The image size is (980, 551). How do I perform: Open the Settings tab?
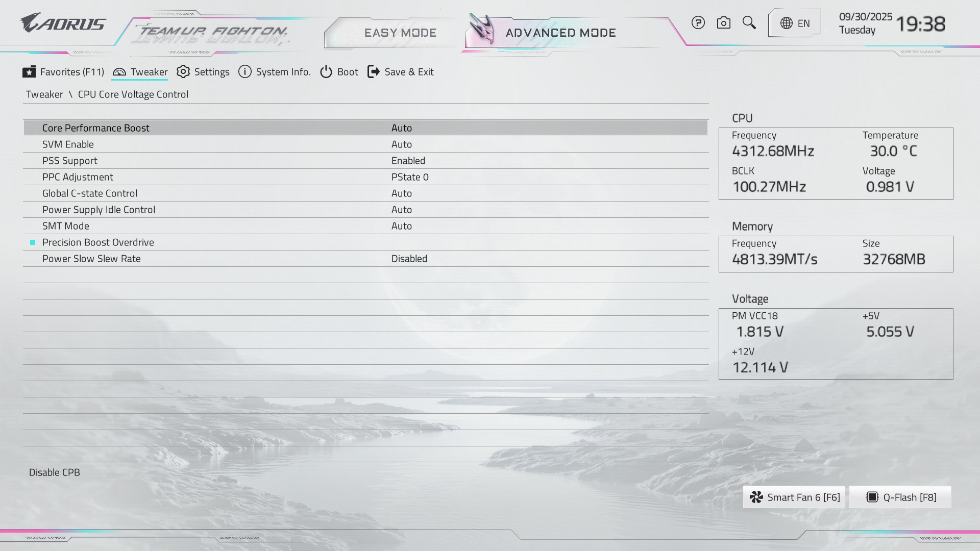pyautogui.click(x=203, y=72)
